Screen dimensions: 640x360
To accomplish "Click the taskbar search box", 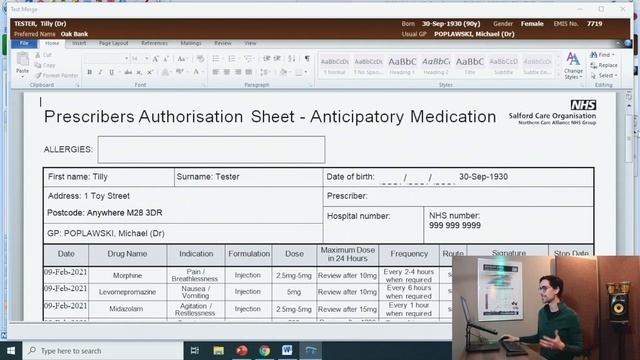I will pos(103,351).
